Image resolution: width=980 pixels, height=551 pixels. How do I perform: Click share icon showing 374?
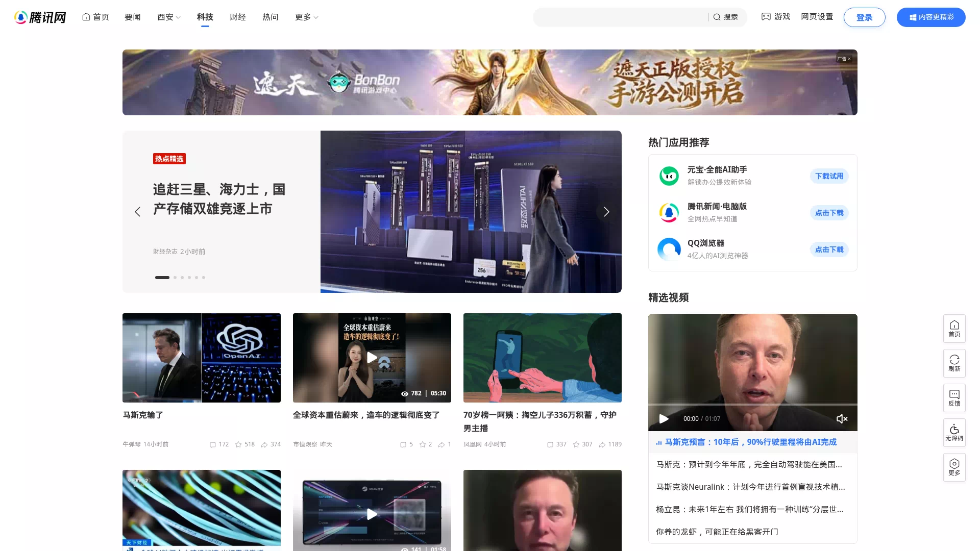tap(264, 444)
